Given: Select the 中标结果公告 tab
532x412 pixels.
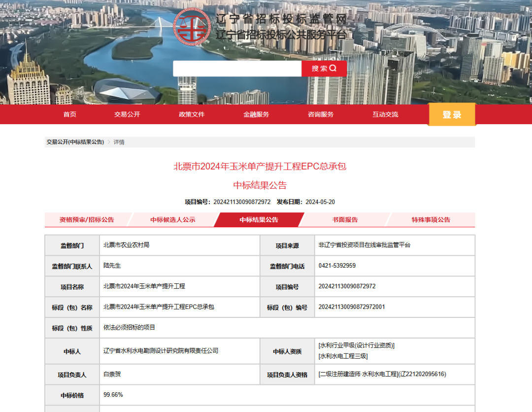Looking at the screenshot, I should pyautogui.click(x=259, y=220).
